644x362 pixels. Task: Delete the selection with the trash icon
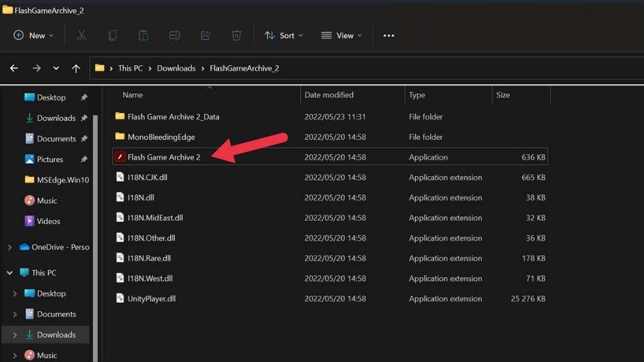point(236,36)
